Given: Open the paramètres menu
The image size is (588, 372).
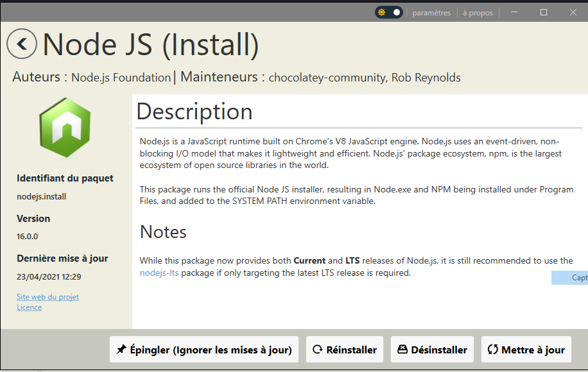Looking at the screenshot, I should (431, 12).
